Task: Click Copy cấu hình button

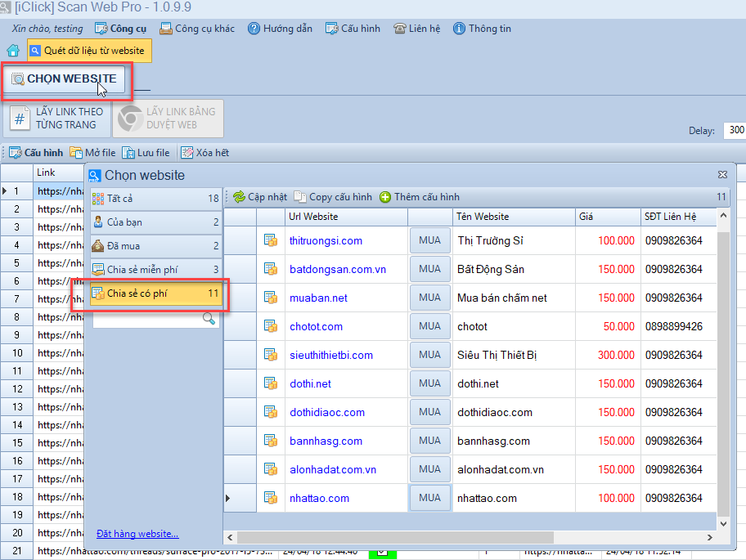Action: (x=333, y=197)
